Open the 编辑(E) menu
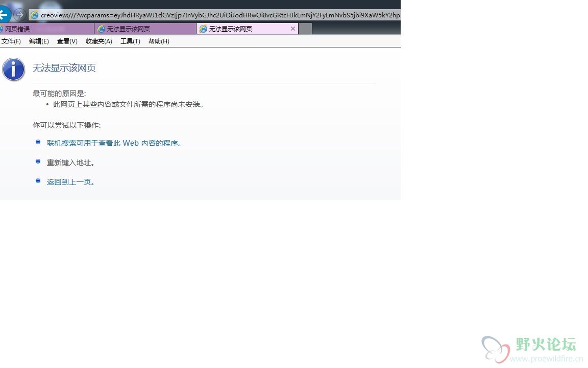 coord(39,41)
